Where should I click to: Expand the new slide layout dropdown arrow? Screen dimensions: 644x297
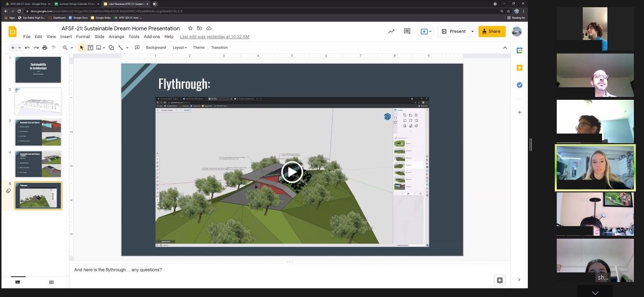point(20,48)
